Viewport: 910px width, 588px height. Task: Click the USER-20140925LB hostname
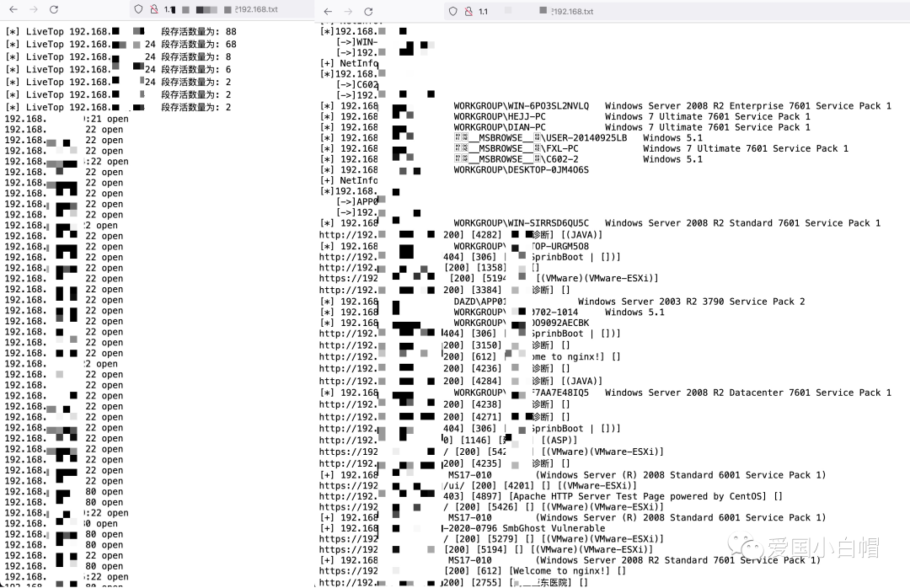coord(586,137)
